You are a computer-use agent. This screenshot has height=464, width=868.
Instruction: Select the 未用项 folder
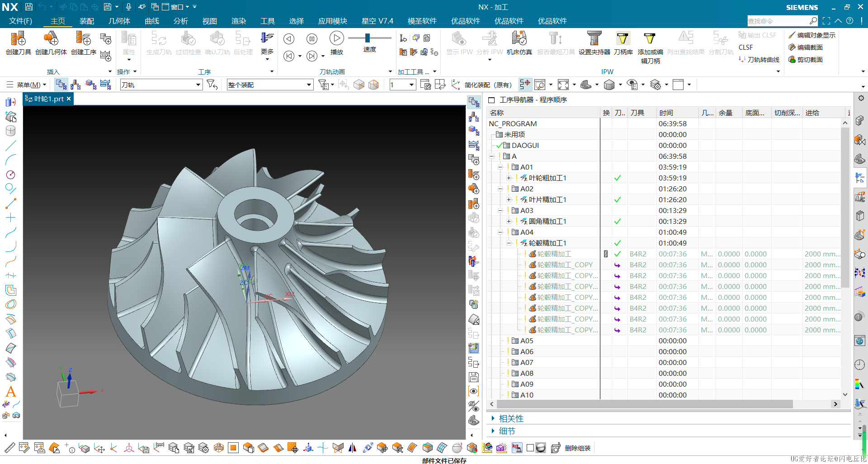pos(514,134)
